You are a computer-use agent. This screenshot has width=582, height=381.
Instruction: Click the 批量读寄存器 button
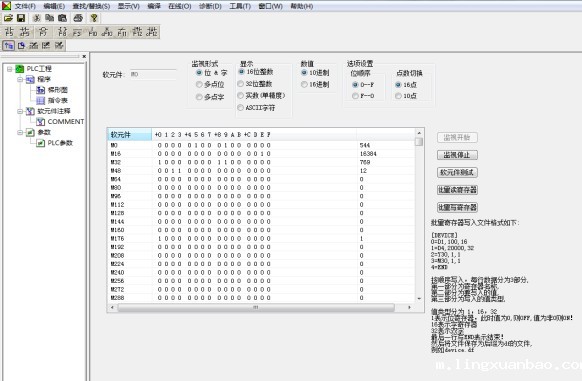pos(457,190)
